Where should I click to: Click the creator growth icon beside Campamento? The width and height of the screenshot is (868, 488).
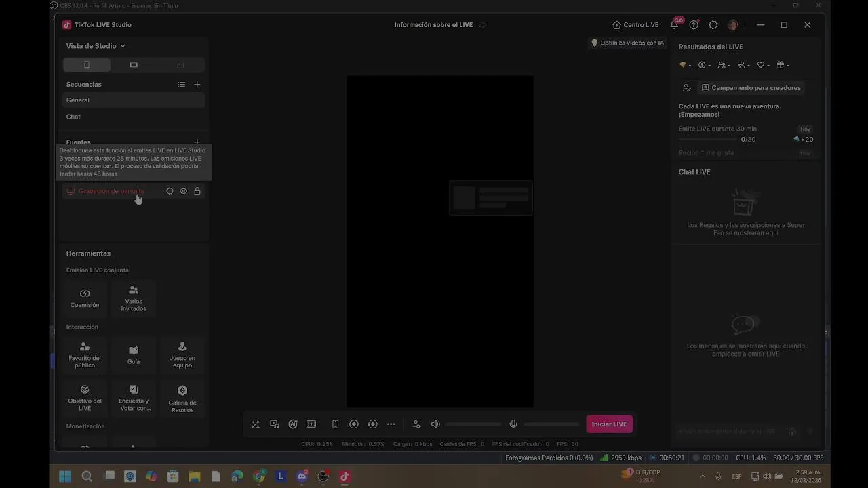click(687, 88)
